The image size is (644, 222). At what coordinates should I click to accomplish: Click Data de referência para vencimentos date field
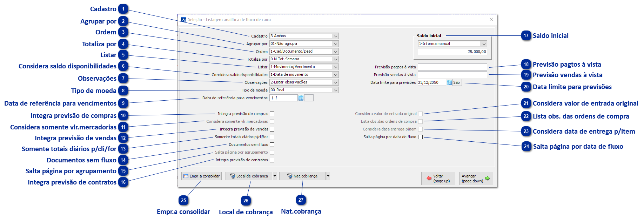tap(283, 98)
